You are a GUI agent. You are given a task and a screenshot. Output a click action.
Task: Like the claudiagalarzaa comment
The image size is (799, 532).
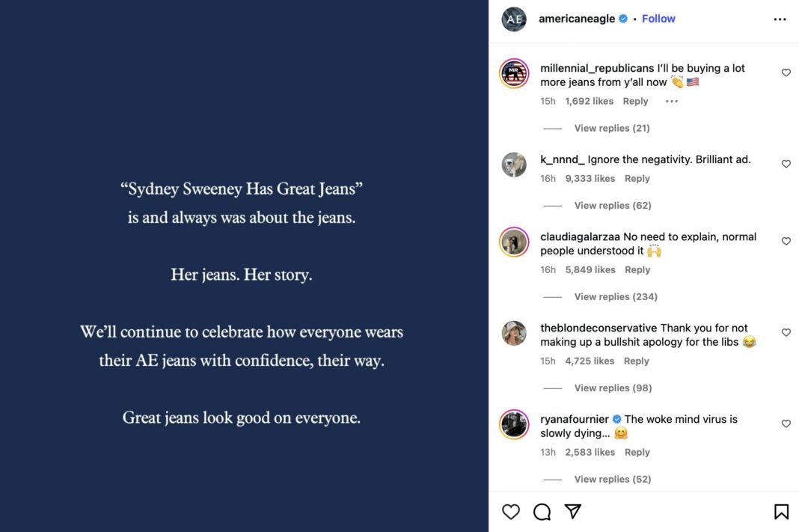pos(786,241)
